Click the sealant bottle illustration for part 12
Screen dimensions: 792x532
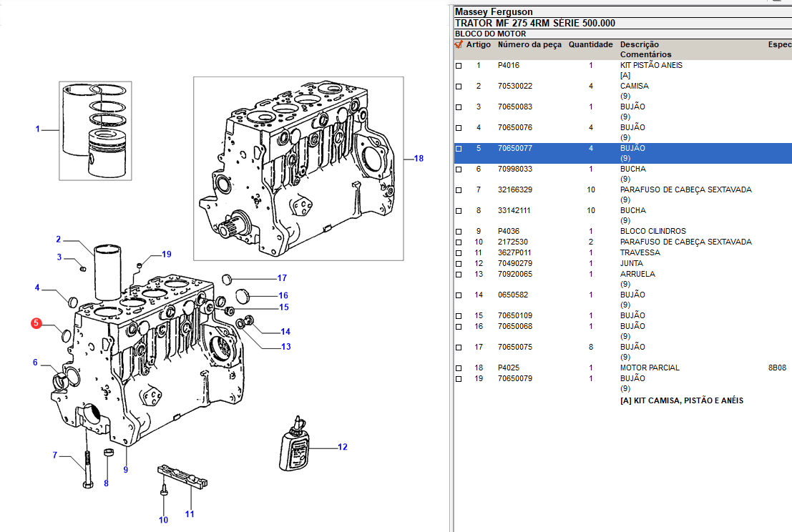(295, 444)
